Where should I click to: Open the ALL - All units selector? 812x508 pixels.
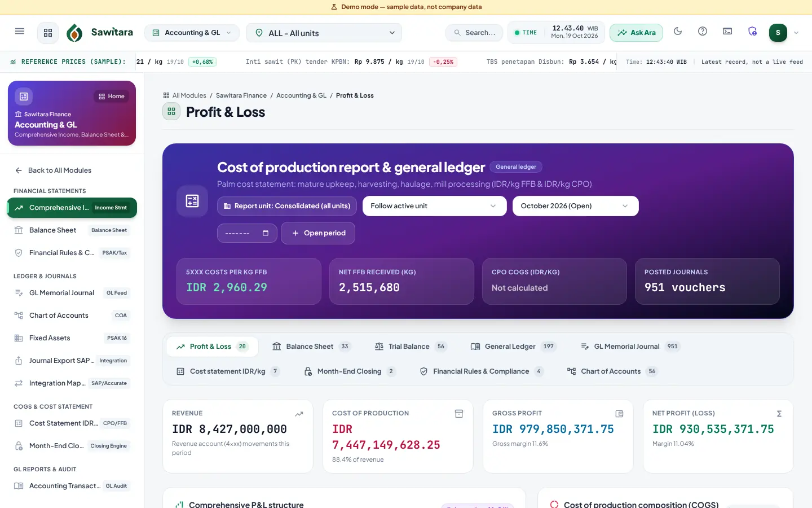[324, 33]
